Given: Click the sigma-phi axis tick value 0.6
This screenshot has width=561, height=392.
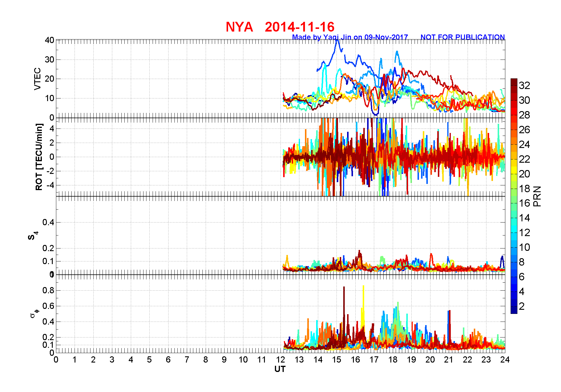Looking at the screenshot, I should [48, 306].
